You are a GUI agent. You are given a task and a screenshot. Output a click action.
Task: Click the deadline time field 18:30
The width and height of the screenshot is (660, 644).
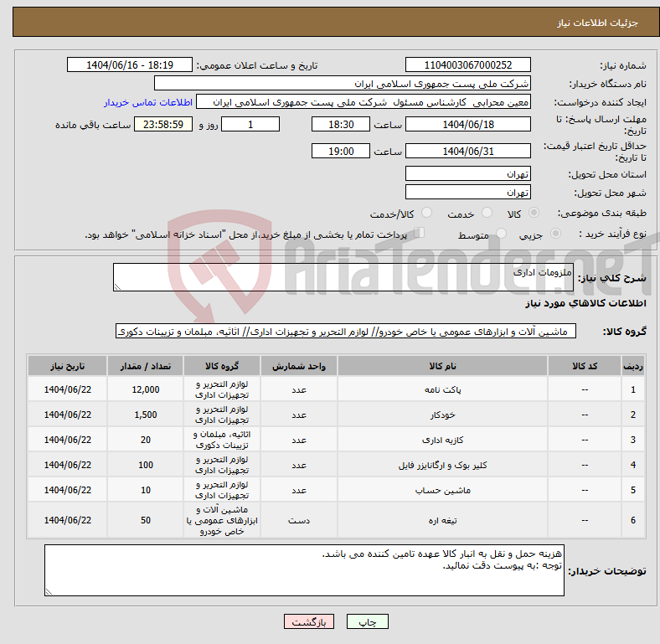click(x=341, y=125)
